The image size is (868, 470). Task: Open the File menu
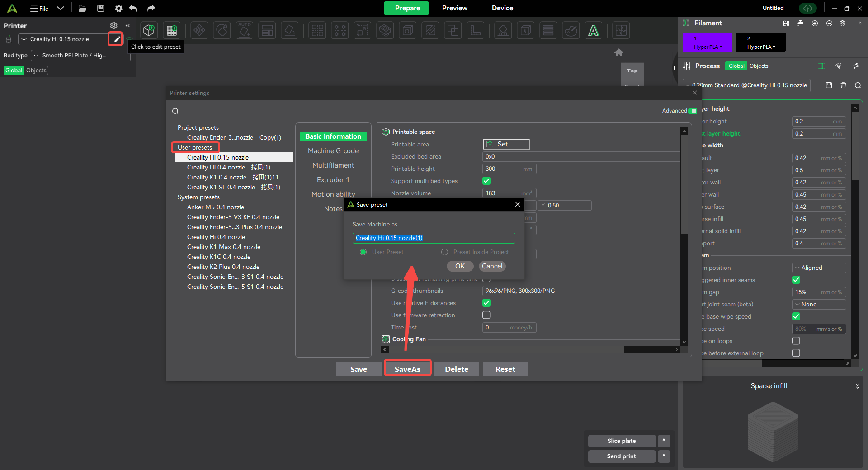(40, 8)
